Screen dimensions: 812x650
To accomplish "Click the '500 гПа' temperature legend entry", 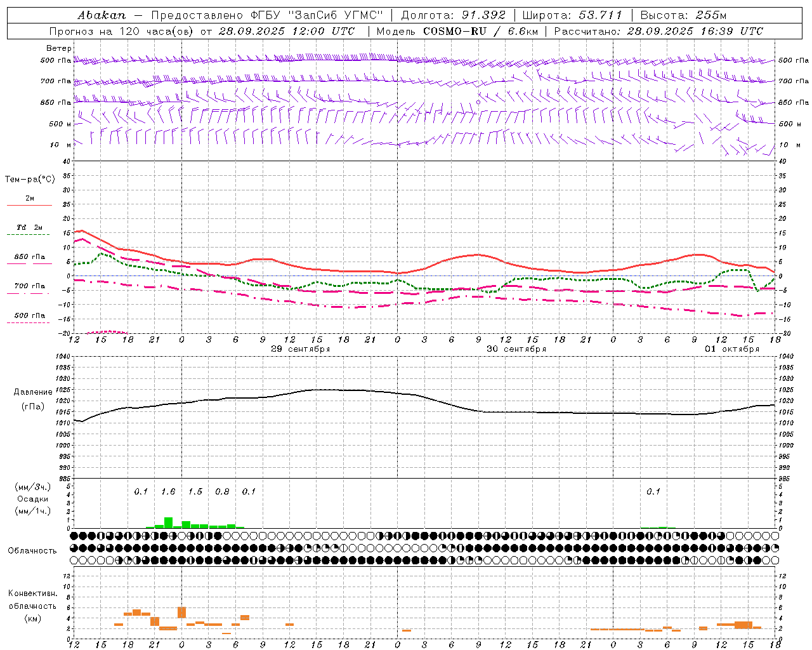I will pos(30,315).
